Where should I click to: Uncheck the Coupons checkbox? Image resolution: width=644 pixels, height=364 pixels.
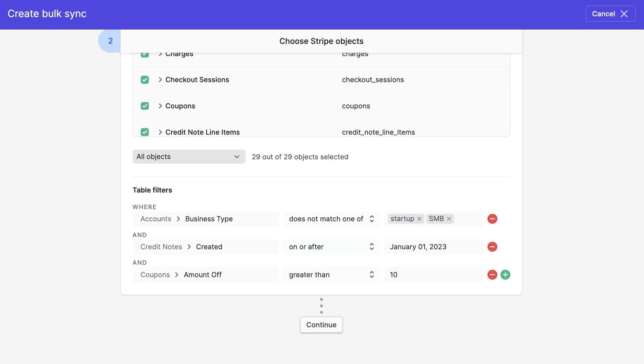[145, 106]
